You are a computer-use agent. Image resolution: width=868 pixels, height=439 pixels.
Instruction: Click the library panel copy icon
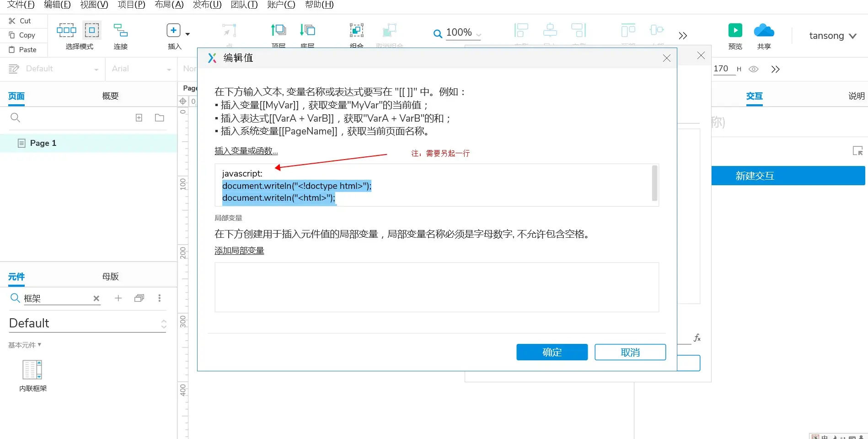(139, 298)
